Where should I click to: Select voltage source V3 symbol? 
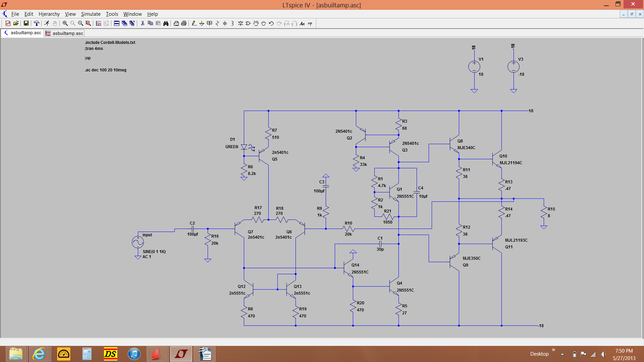coord(514,67)
